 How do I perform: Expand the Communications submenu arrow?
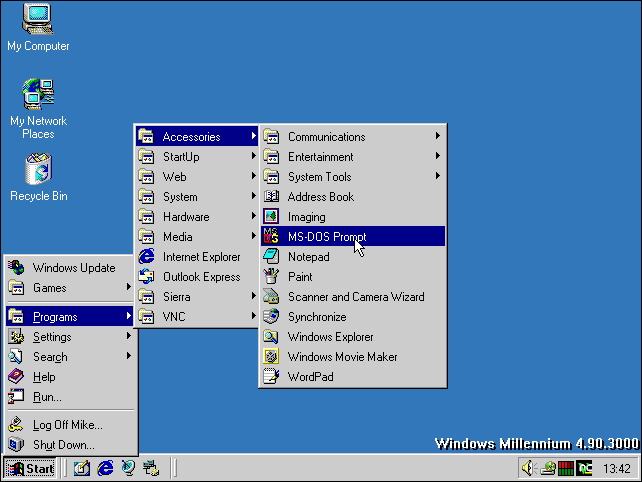coord(438,136)
